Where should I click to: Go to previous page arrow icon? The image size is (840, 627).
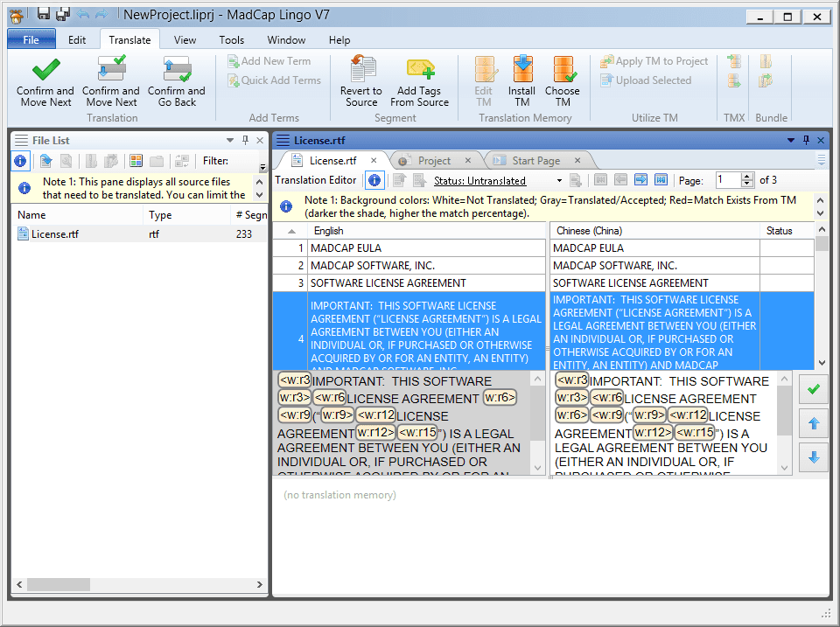pos(620,180)
